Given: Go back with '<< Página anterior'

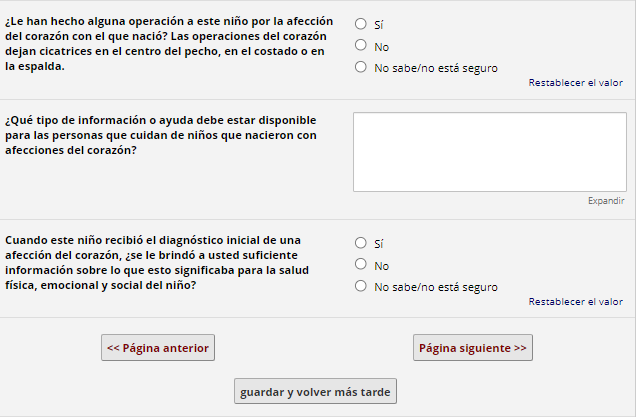Looking at the screenshot, I should click(x=158, y=348).
